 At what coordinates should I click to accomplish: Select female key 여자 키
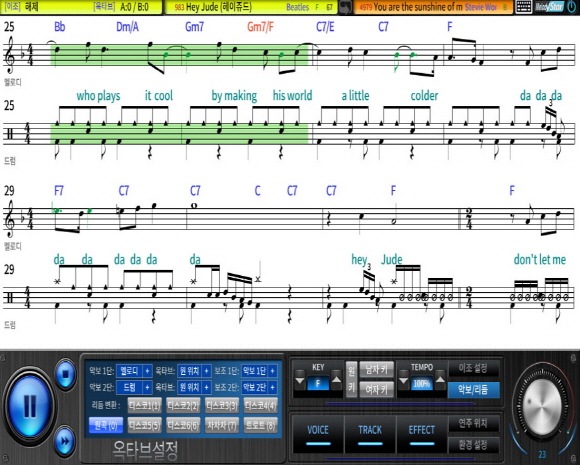coord(377,389)
